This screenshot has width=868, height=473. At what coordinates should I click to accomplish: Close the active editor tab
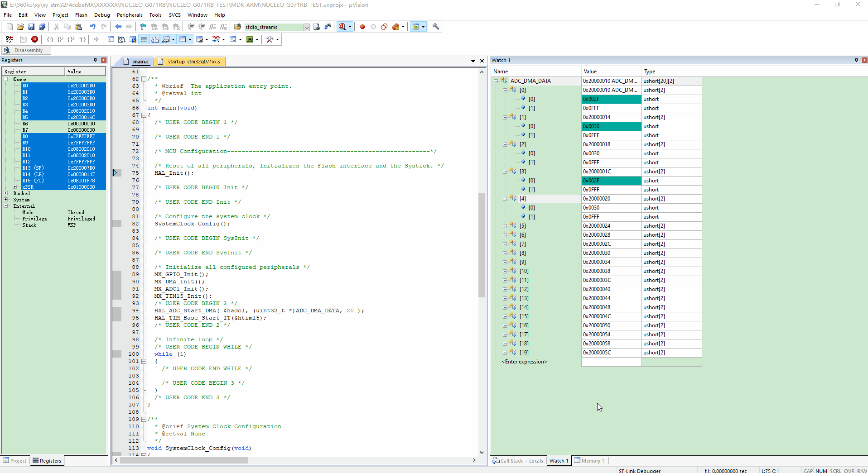tap(482, 61)
